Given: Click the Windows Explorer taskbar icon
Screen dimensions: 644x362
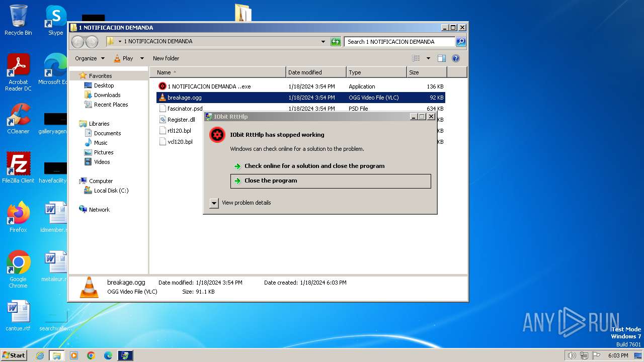Looking at the screenshot, I should [x=57, y=355].
